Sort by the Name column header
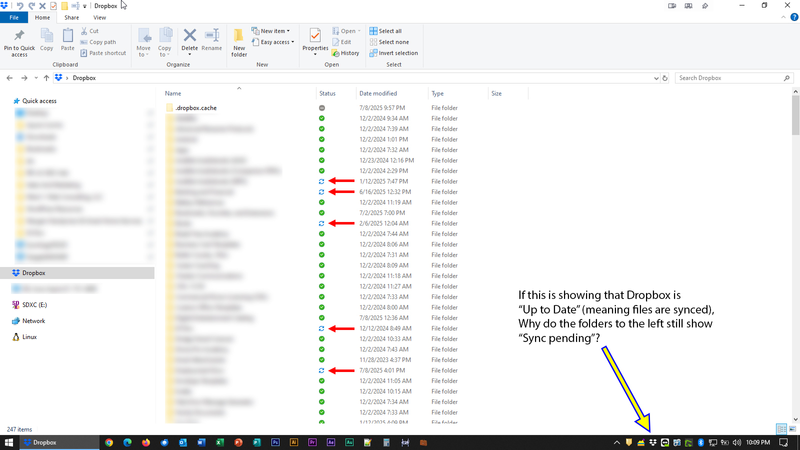 (x=175, y=93)
